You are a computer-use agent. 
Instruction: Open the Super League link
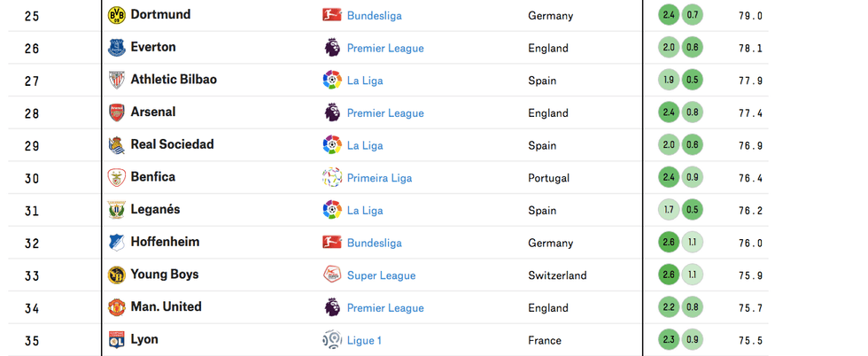381,275
